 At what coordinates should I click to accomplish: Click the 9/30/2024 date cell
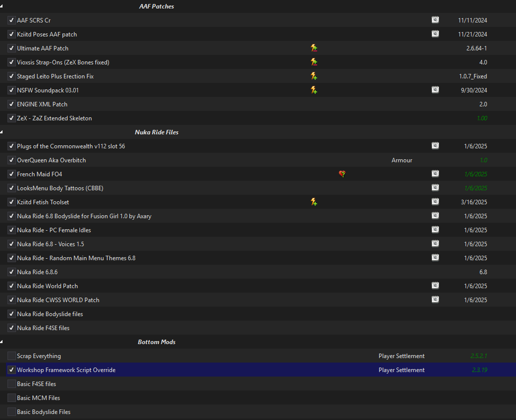click(x=474, y=90)
